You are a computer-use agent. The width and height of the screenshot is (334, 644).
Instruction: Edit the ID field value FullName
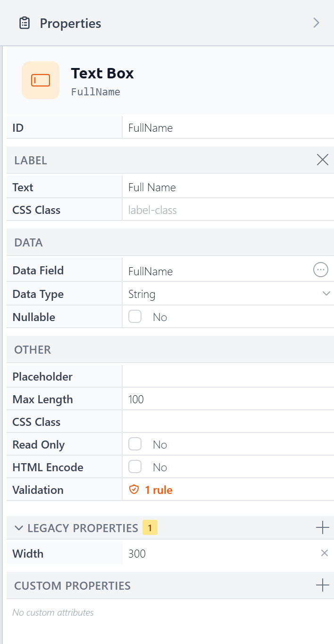point(228,127)
